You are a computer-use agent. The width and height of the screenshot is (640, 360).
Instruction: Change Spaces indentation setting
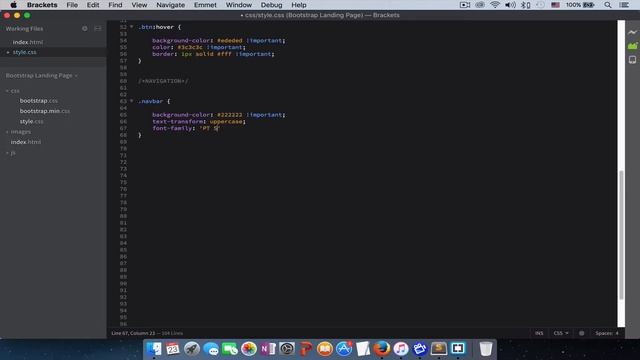click(606, 333)
